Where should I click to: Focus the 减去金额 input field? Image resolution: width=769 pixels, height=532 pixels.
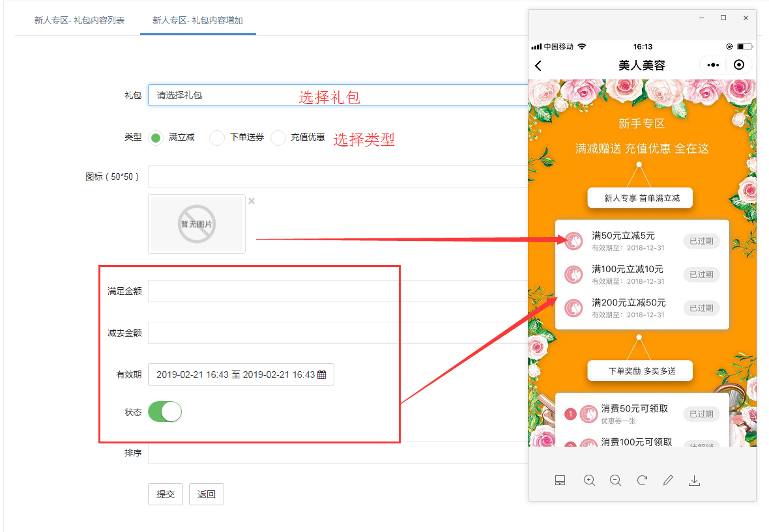tap(338, 333)
